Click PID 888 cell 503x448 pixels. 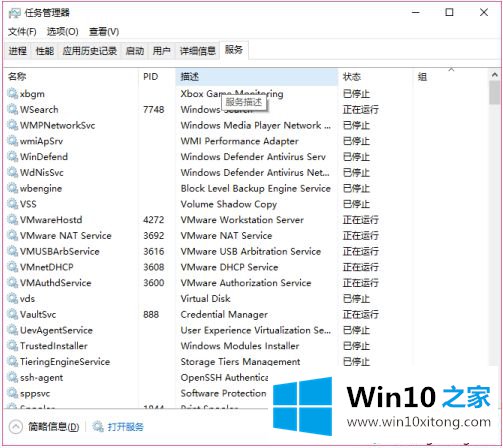[x=151, y=314]
